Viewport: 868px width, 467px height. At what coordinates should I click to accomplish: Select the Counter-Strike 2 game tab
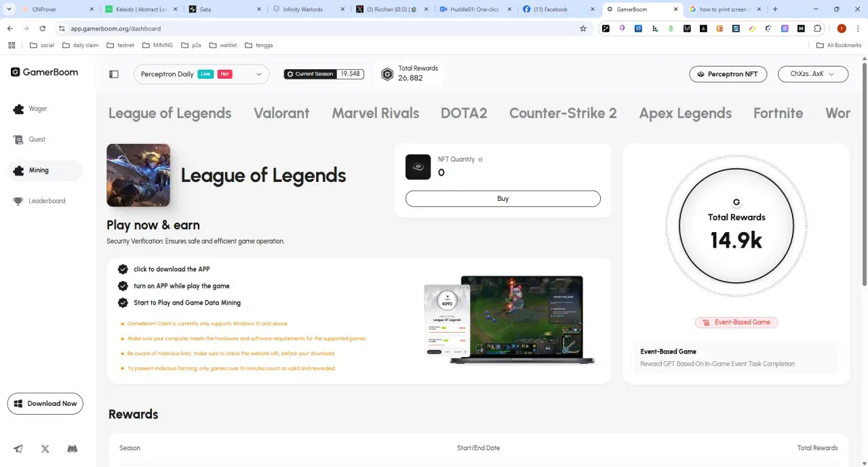pos(563,113)
